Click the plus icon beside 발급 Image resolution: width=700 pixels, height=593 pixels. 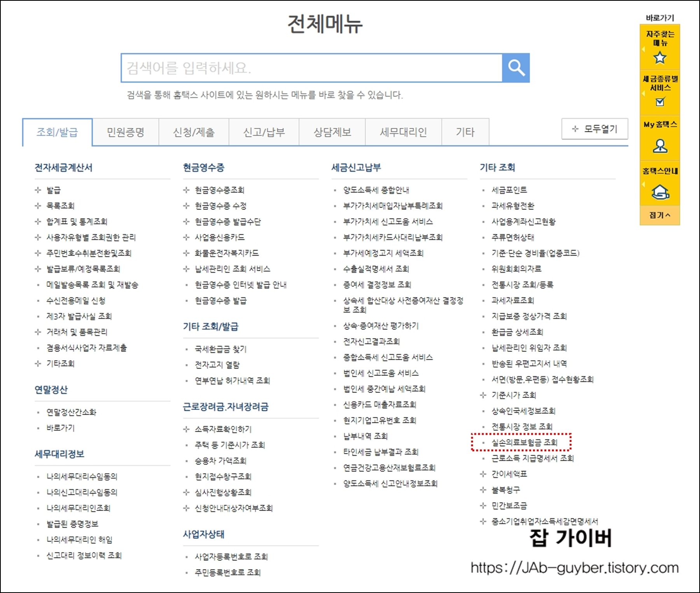38,190
